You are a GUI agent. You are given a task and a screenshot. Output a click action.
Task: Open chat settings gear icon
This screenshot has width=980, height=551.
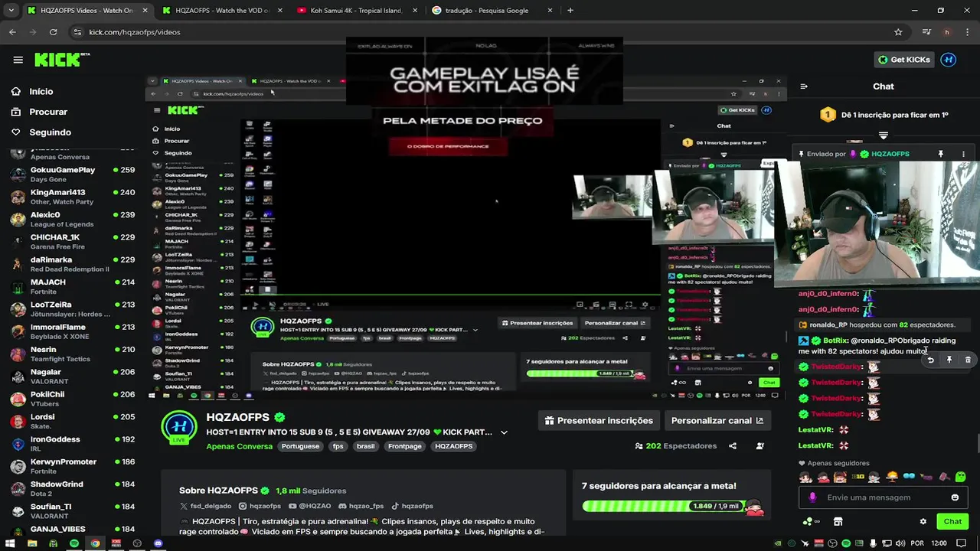(x=923, y=521)
